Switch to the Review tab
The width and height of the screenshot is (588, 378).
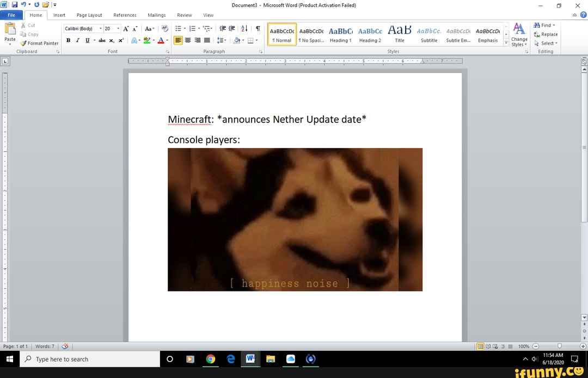pyautogui.click(x=185, y=15)
